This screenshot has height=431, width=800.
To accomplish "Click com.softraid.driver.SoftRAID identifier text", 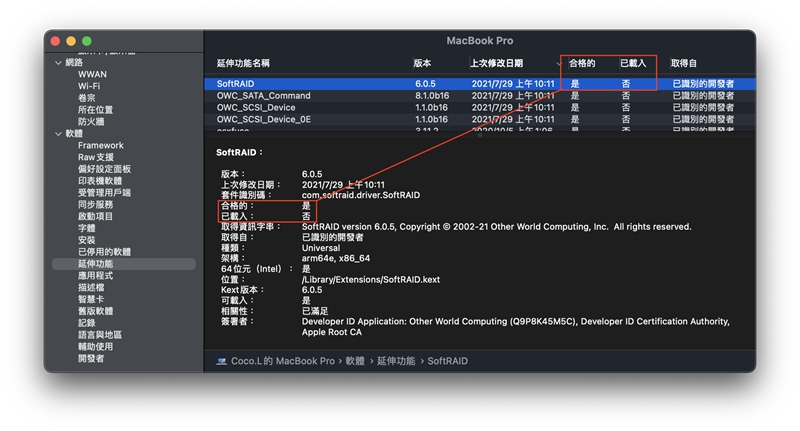I will click(x=361, y=195).
